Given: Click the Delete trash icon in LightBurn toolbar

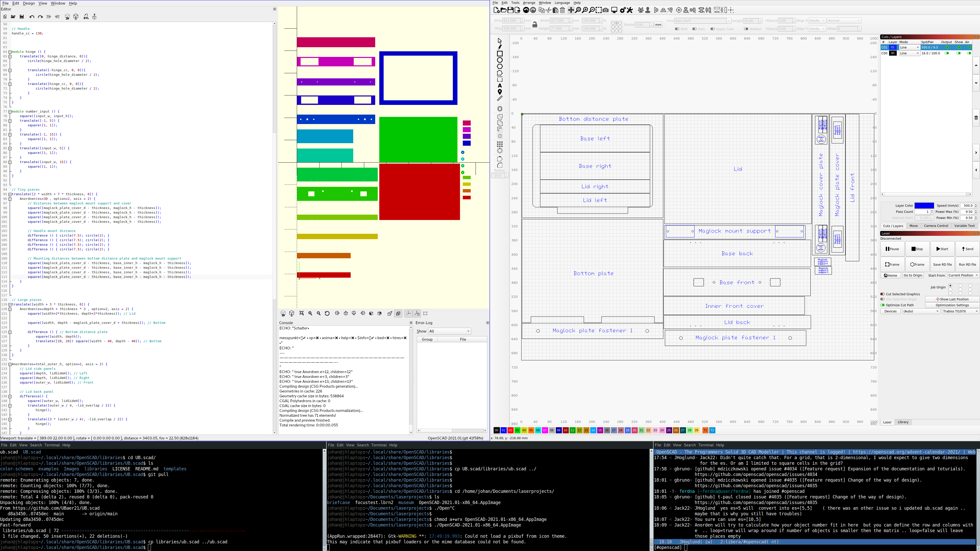Looking at the screenshot, I should pos(562,10).
